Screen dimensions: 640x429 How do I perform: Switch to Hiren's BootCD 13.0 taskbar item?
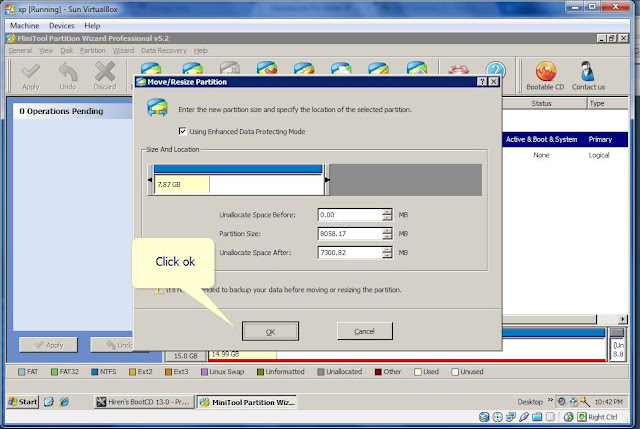(x=143, y=402)
